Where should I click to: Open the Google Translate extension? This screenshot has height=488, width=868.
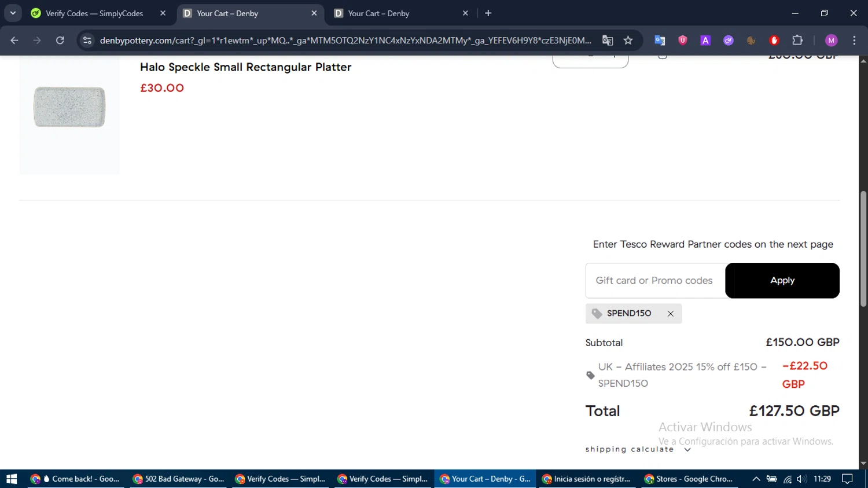coord(660,41)
